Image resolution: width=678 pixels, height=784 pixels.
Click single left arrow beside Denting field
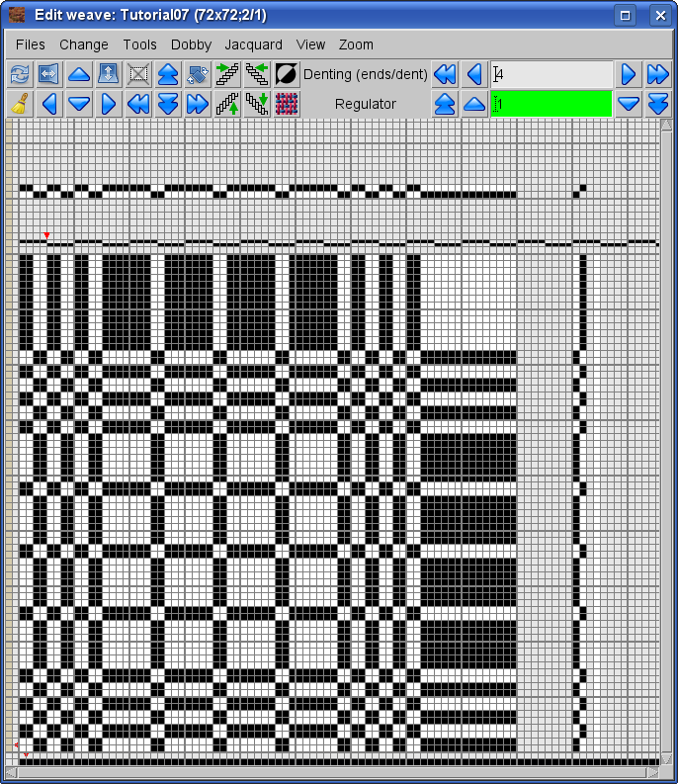pyautogui.click(x=474, y=74)
